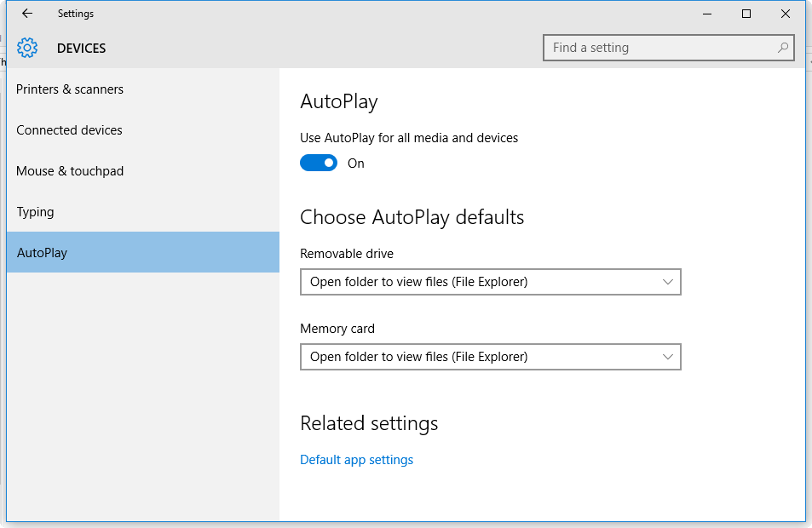Click the Devices gear icon

coord(27,48)
